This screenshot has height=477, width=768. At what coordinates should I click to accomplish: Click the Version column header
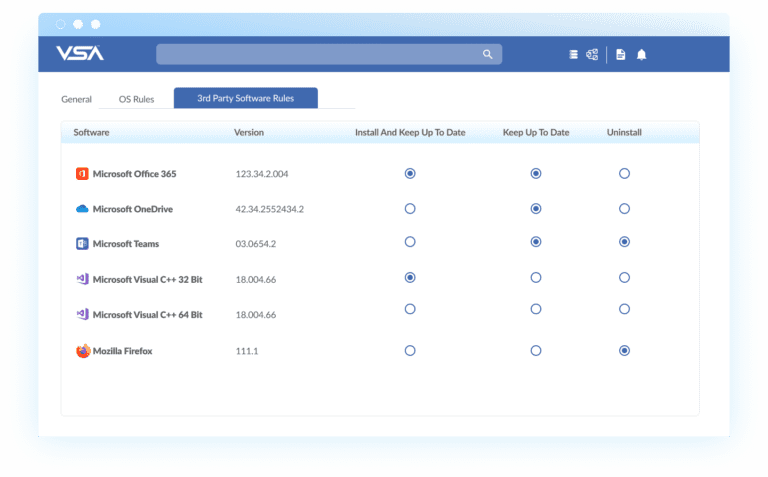click(249, 132)
